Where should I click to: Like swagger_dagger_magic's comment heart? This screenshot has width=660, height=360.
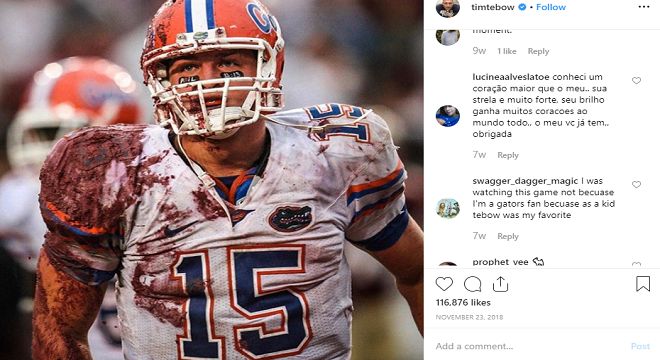[x=636, y=184]
